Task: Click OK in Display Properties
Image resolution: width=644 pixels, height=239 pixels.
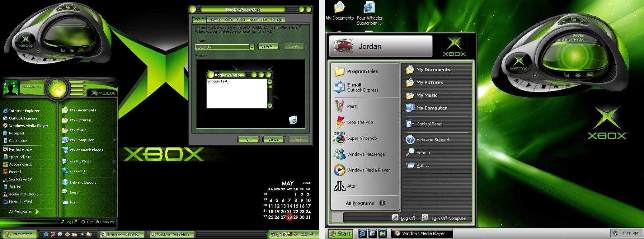Action: pos(248,139)
